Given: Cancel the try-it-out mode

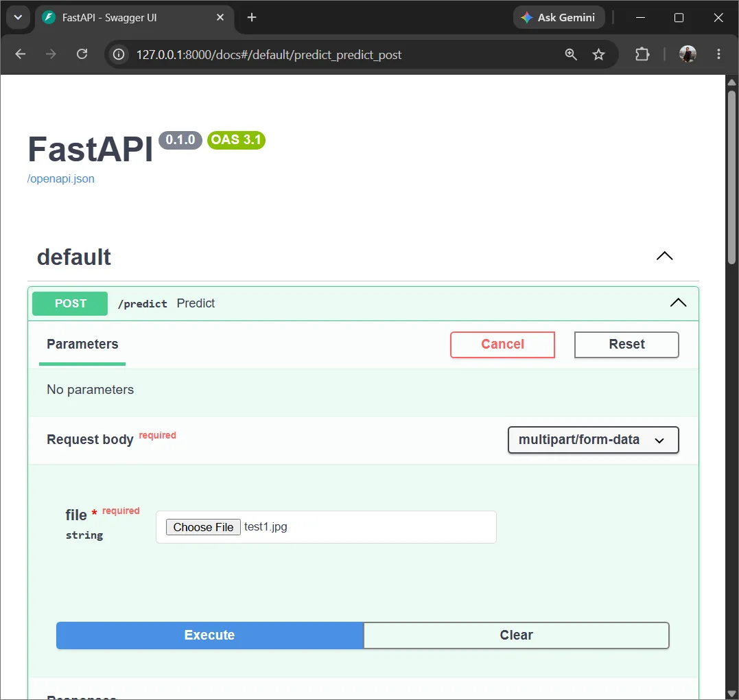Looking at the screenshot, I should (502, 345).
